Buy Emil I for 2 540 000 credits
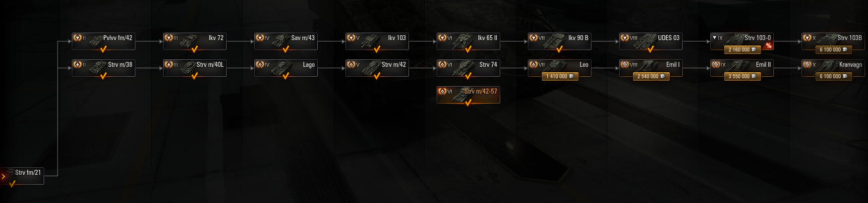The height and width of the screenshot is (203, 868). [651, 76]
